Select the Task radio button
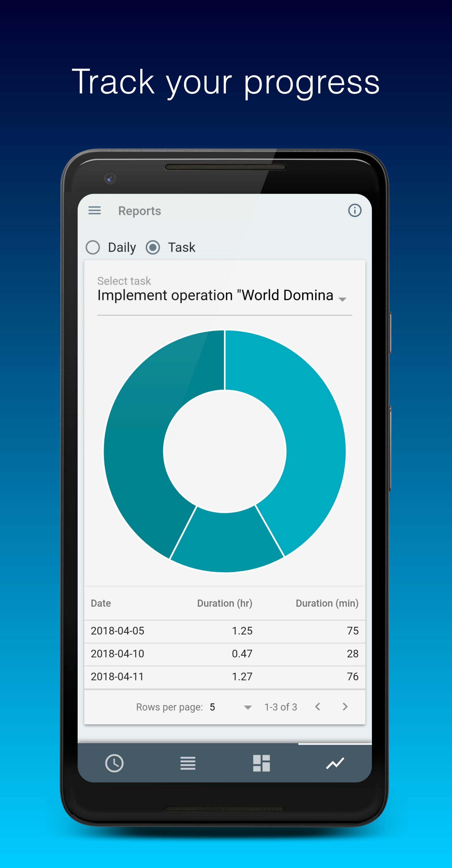Screen dimensions: 452x868 (x=153, y=247)
